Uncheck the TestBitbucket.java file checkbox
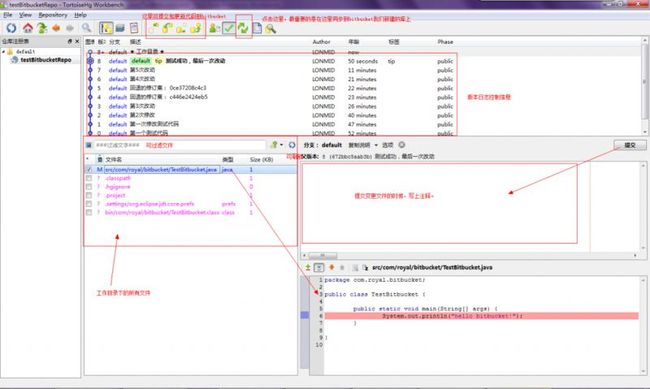 [x=89, y=170]
